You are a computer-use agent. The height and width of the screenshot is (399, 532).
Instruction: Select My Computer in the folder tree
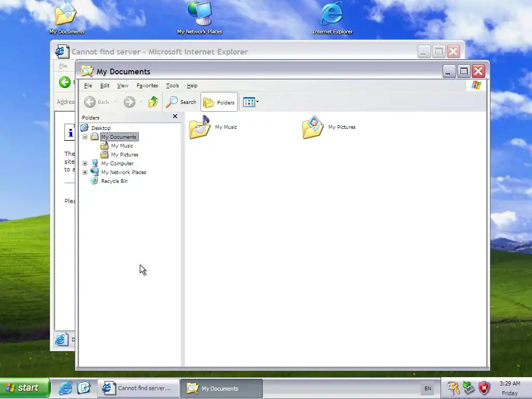tap(117, 163)
